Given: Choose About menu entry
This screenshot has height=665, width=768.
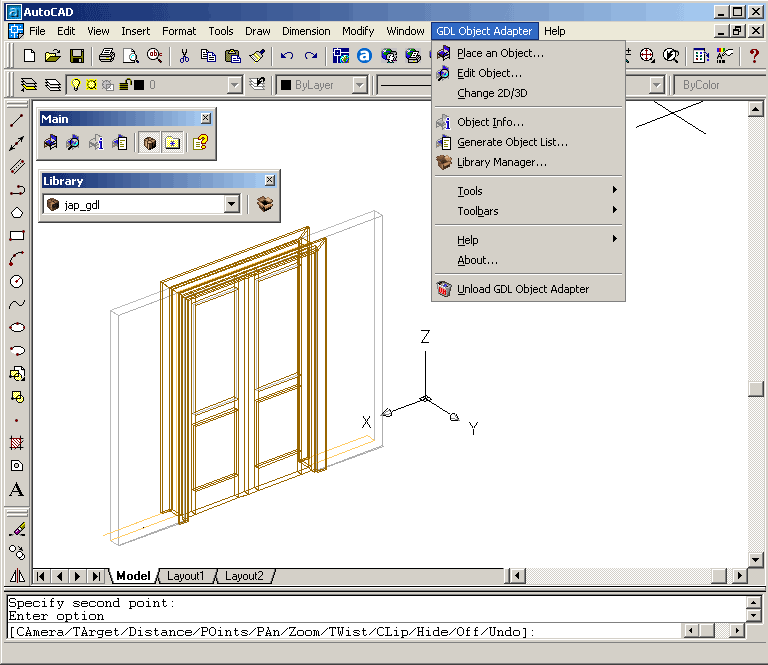Looking at the screenshot, I should pyautogui.click(x=528, y=260).
